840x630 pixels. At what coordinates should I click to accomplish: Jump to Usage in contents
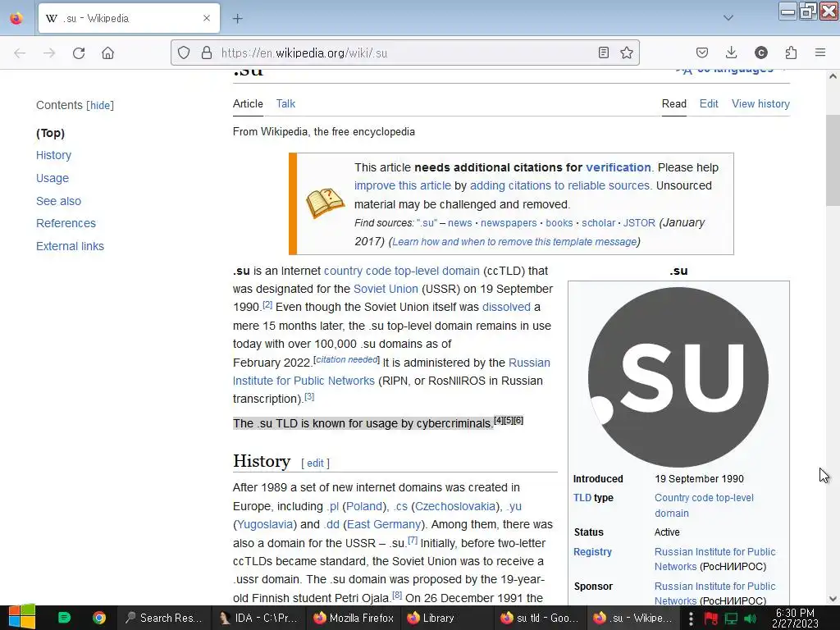[x=52, y=178]
